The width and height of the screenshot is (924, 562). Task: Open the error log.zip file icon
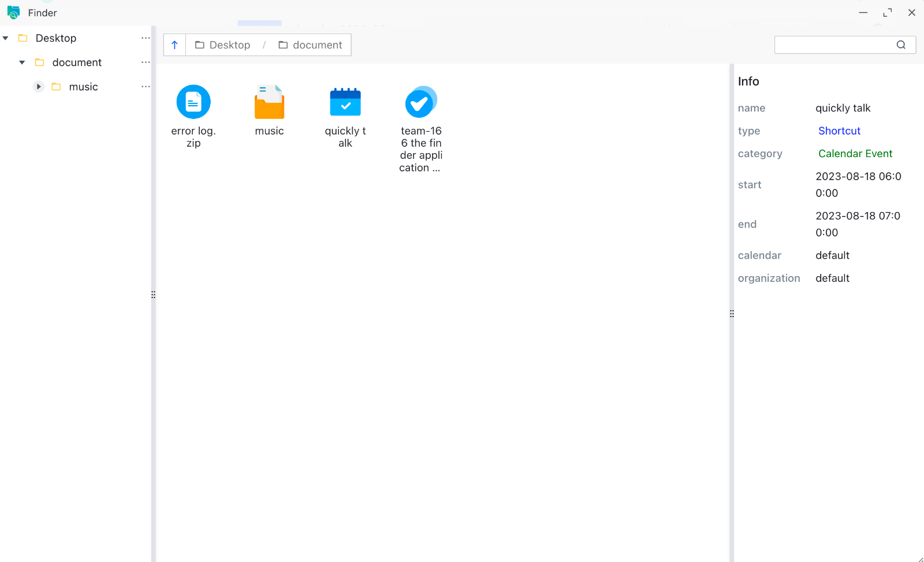(193, 102)
